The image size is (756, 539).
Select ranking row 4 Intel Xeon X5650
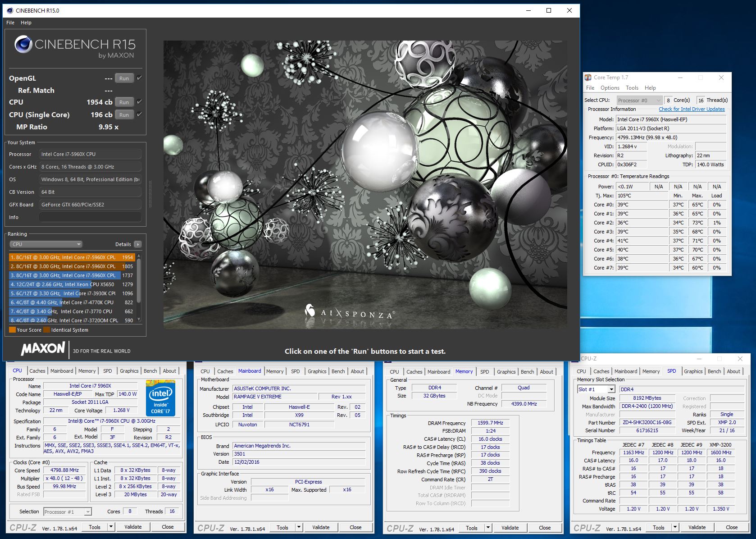pyautogui.click(x=72, y=284)
